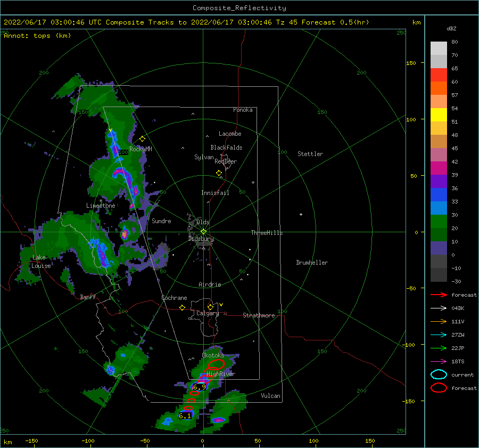Screen dimensions: 479x448
Task: Click the 'Drumheller' city label
Action: pos(312,263)
